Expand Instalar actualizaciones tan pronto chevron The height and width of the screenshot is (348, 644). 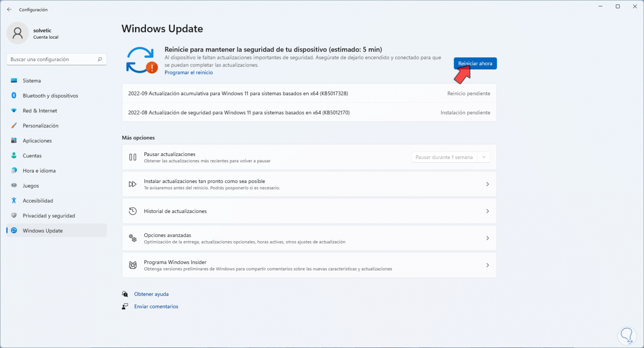[487, 184]
